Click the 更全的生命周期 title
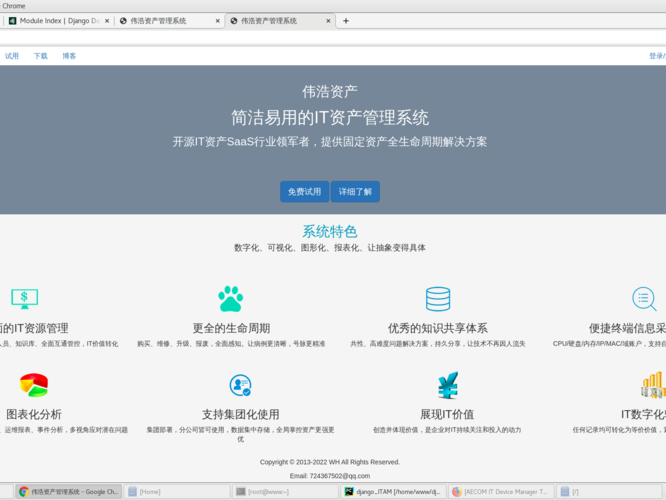The height and width of the screenshot is (500, 666). 231,328
